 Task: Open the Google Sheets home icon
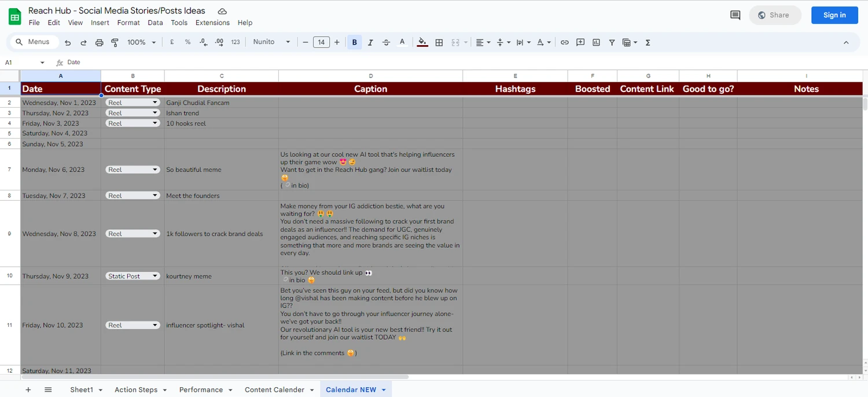click(14, 16)
